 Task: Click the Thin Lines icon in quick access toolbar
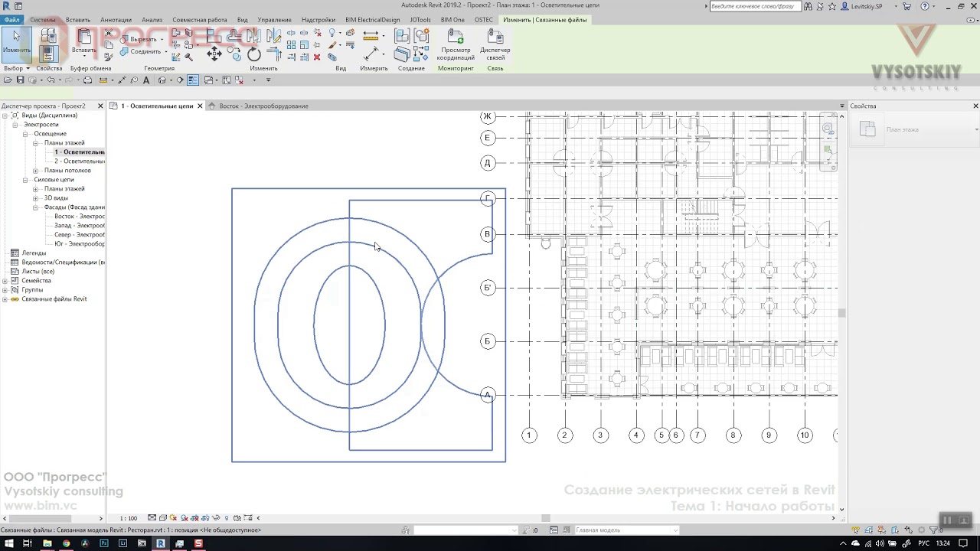pos(193,80)
